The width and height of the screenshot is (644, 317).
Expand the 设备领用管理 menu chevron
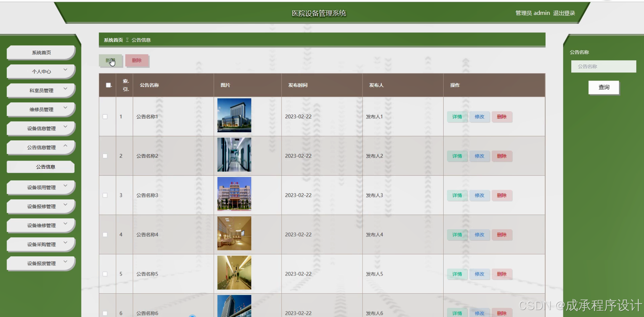click(x=65, y=186)
